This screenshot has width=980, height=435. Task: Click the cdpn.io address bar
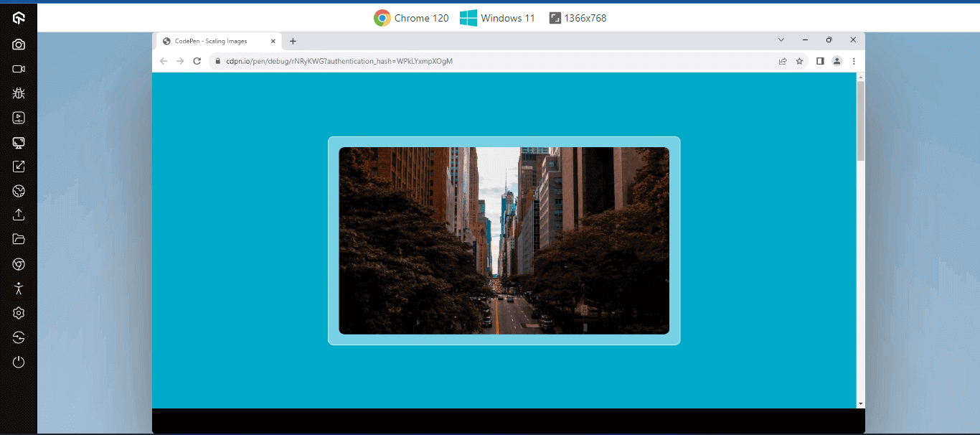point(430,61)
